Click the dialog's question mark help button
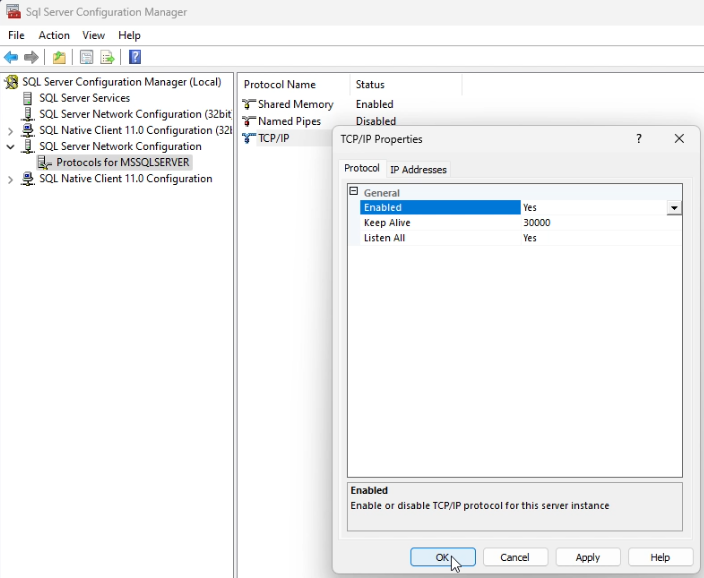Viewport: 704px width, 578px height. click(x=639, y=139)
